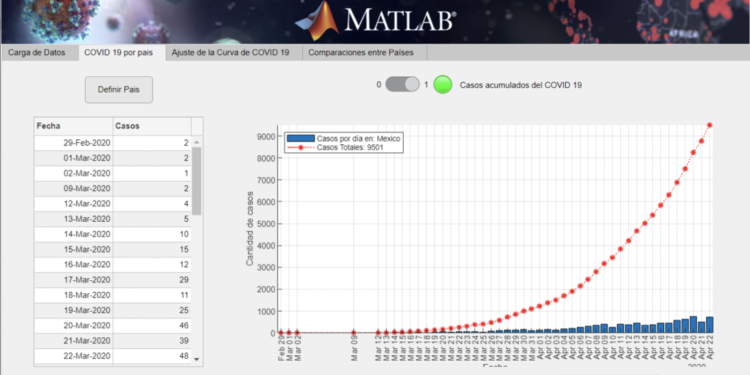Click the blue bar for Apr 20

(x=694, y=324)
